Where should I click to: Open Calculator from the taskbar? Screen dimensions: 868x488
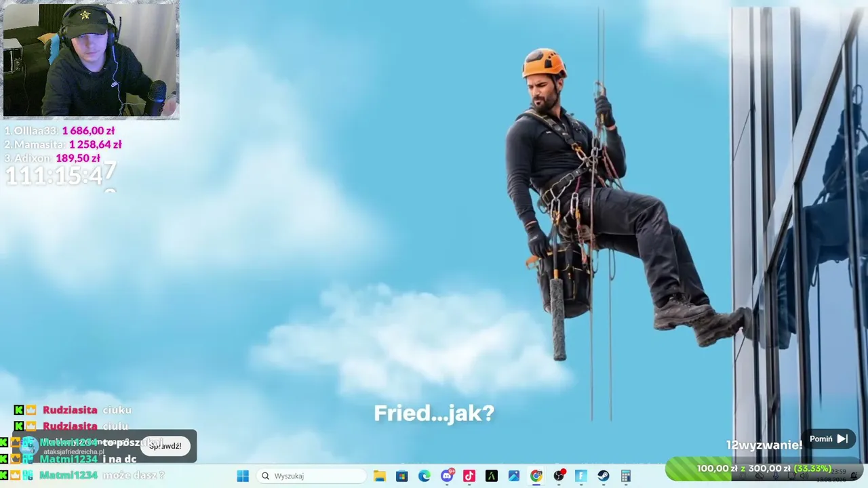point(626,476)
